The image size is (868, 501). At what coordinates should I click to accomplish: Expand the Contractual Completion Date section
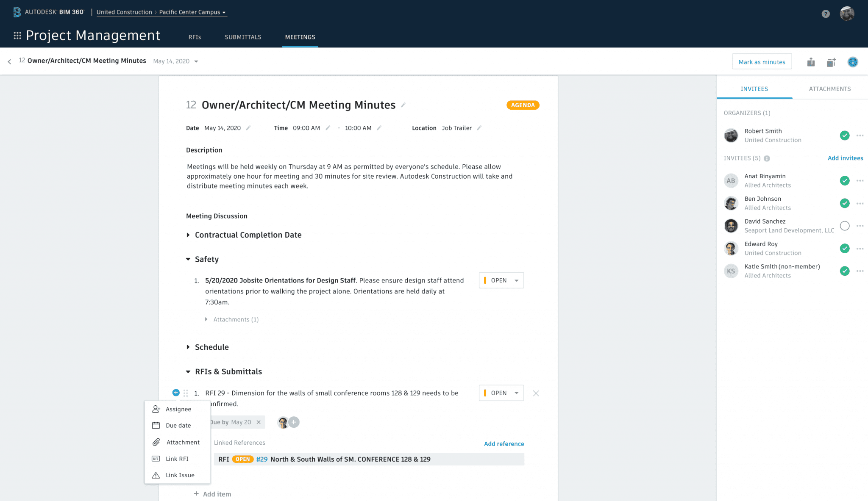(188, 235)
